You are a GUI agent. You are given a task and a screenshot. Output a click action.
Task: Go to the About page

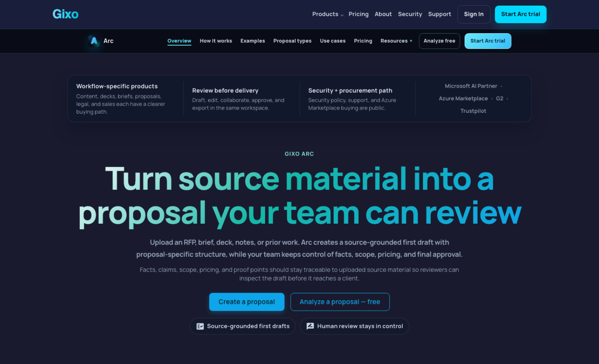(383, 14)
